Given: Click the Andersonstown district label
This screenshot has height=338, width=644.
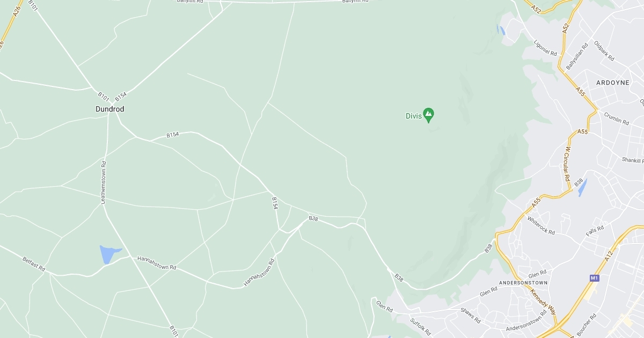Looking at the screenshot, I should pyautogui.click(x=523, y=282).
